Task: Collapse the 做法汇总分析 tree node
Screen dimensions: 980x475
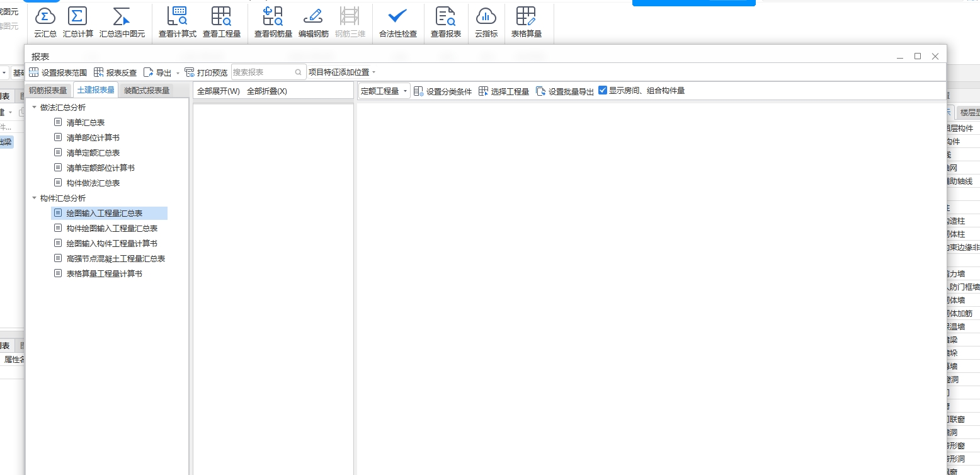Action: pyautogui.click(x=34, y=108)
